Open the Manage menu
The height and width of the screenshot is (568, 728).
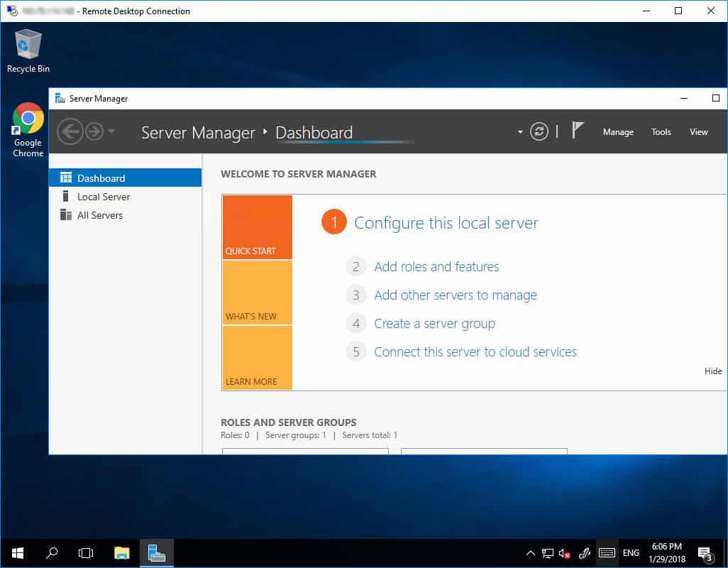(x=618, y=132)
